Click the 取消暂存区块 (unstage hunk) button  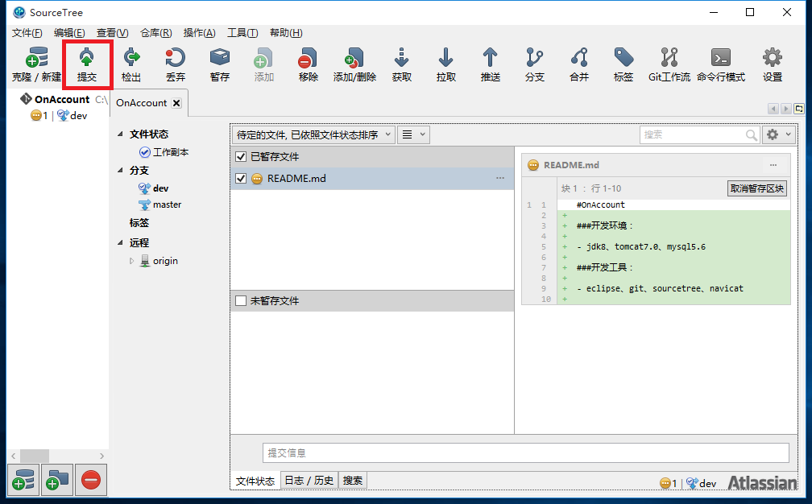pos(756,188)
